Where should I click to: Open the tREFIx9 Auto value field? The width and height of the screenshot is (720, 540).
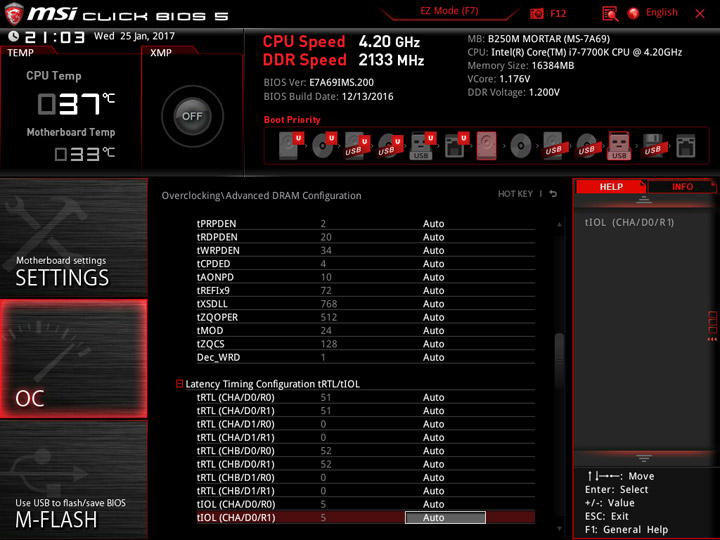(x=433, y=290)
